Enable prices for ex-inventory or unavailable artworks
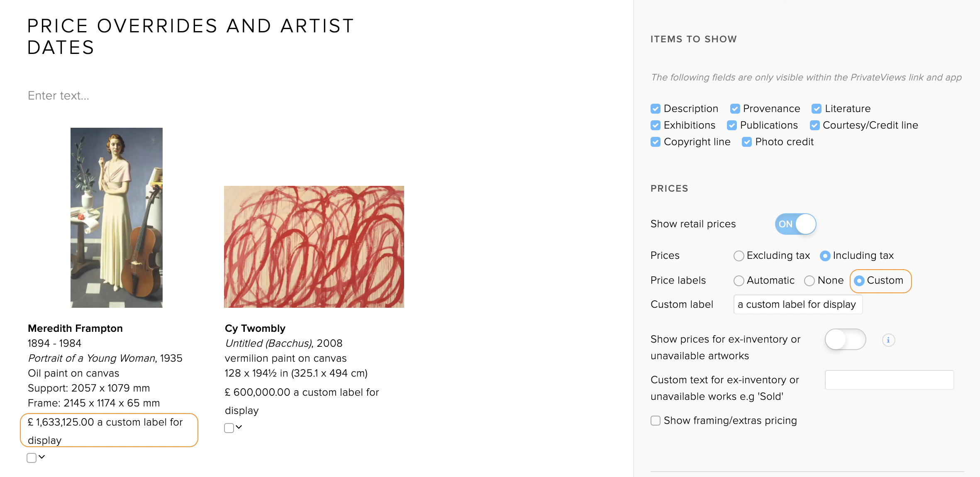Viewport: 980px width, 477px height. 845,340
